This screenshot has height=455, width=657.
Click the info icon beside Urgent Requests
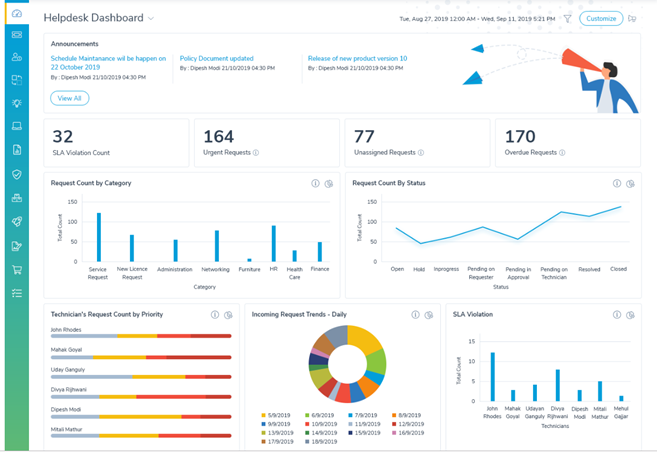pos(256,153)
